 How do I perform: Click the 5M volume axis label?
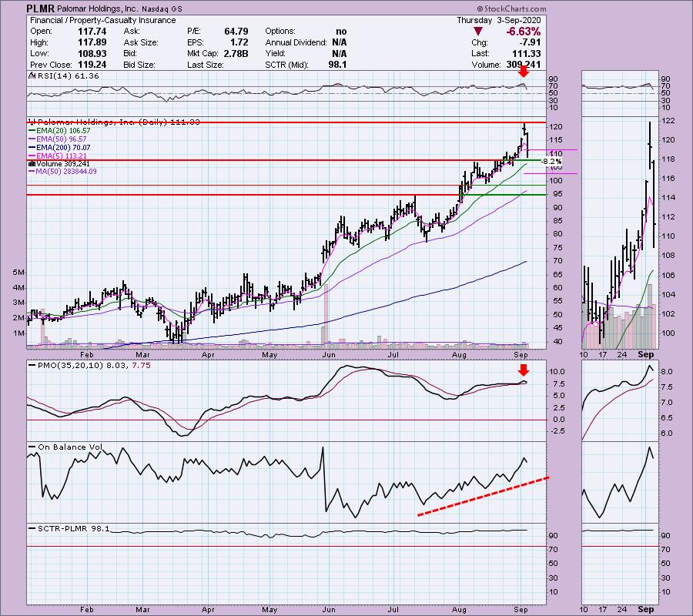click(x=18, y=273)
